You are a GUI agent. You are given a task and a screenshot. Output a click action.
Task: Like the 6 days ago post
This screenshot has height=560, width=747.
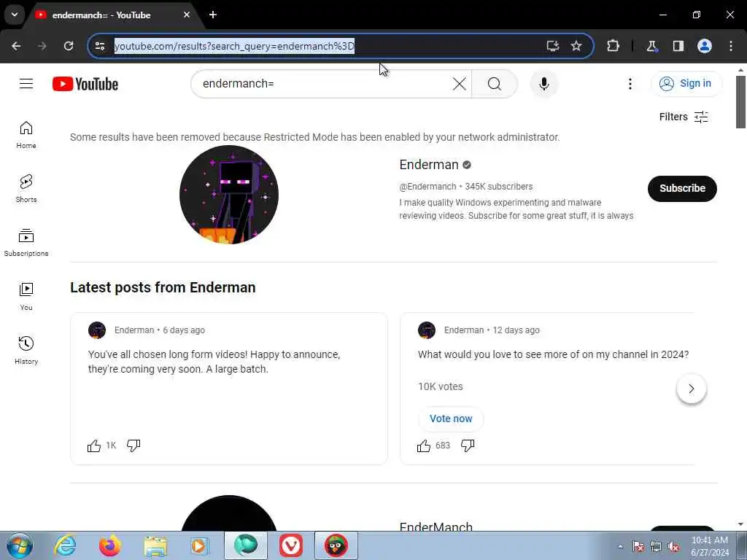coord(94,446)
